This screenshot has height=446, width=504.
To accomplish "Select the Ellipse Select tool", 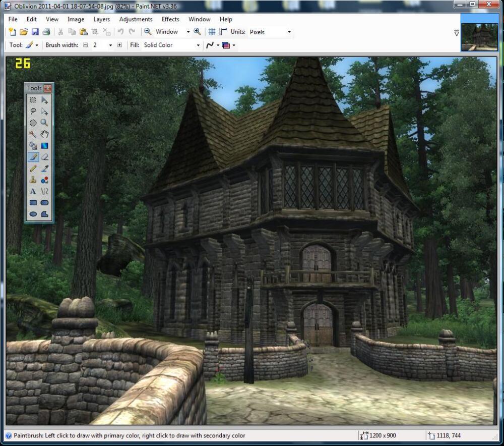I will click(33, 123).
